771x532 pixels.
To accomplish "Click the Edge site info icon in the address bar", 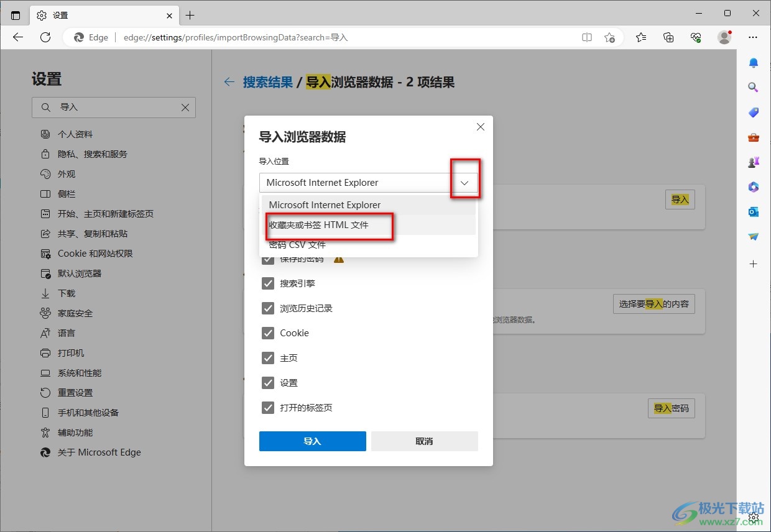I will (x=91, y=37).
